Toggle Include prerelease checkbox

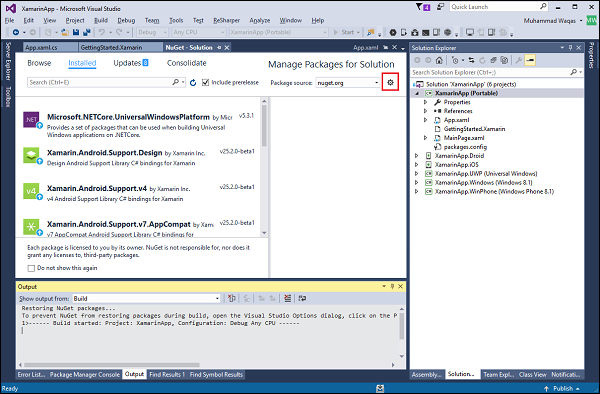tap(205, 83)
